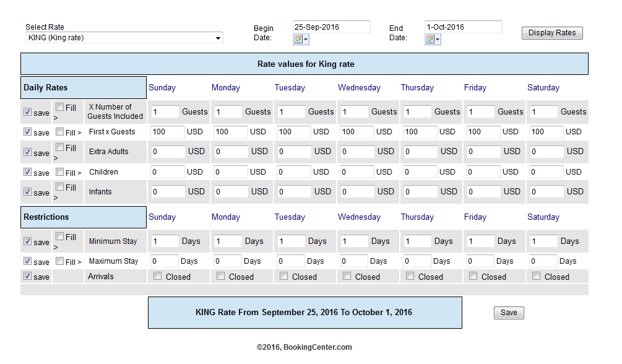622x364 pixels.
Task: Focus the End Date field 1-Oct-2016
Action: [463, 27]
